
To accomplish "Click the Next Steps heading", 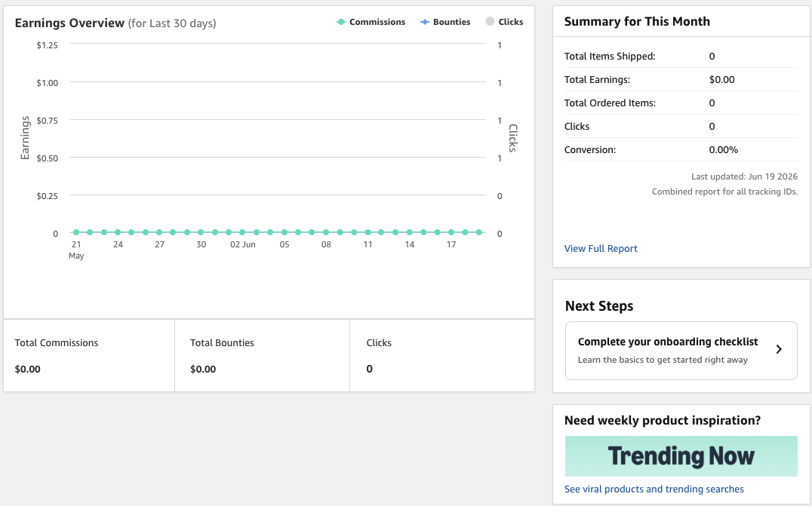I will coord(599,305).
